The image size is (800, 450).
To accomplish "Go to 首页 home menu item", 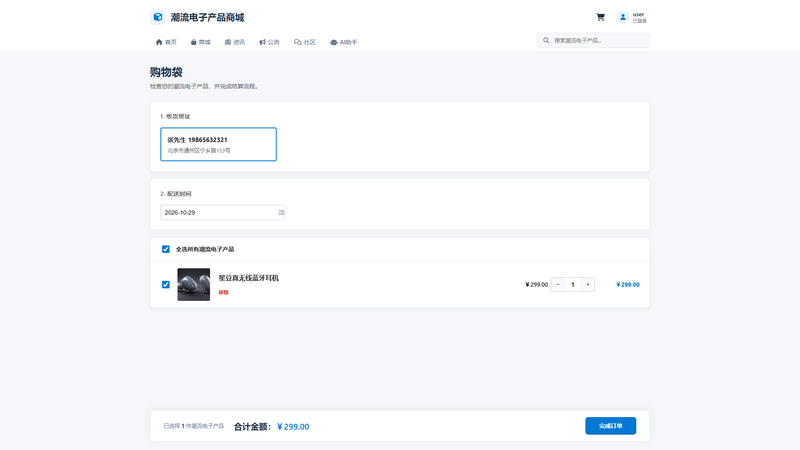I will pos(166,42).
